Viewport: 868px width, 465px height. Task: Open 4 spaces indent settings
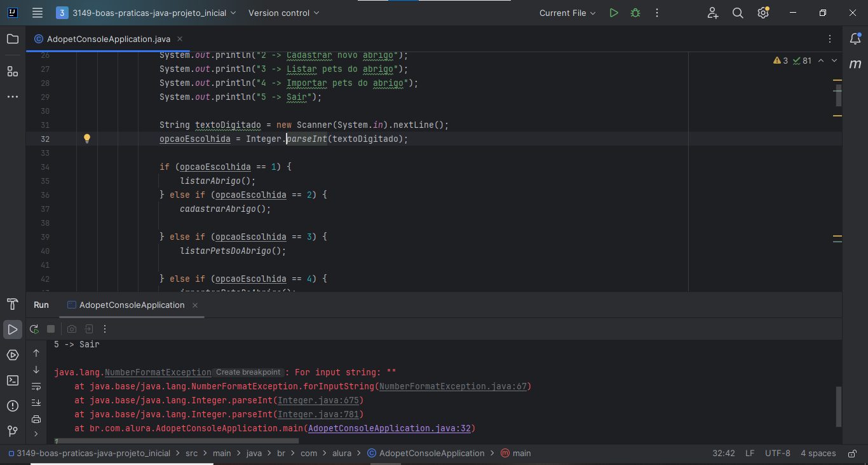pyautogui.click(x=818, y=454)
